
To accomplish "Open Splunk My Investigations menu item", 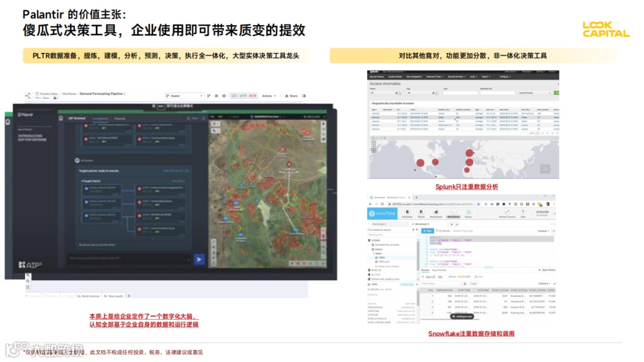I will pos(414,77).
